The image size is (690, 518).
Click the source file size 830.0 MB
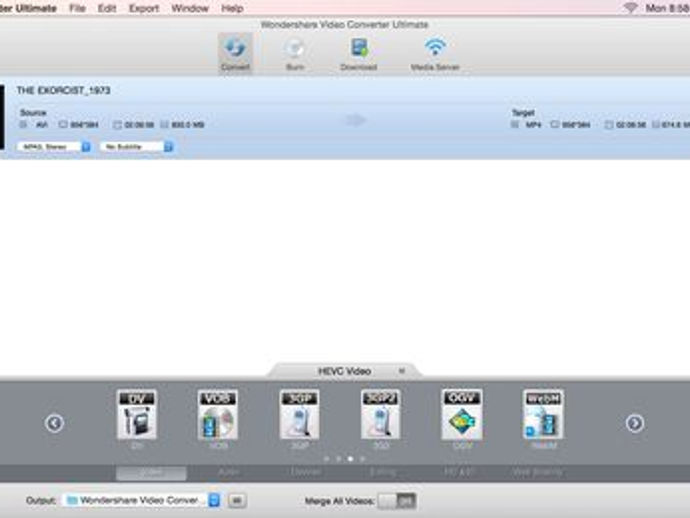188,125
